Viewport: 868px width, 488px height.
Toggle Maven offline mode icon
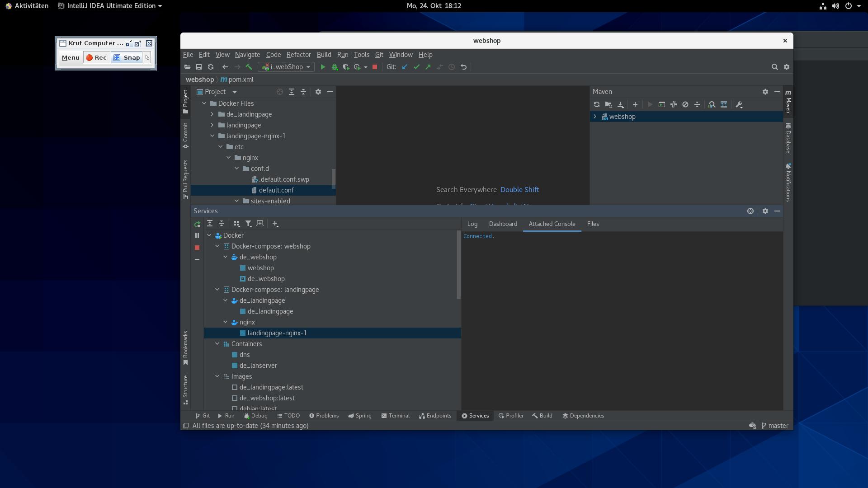pos(674,104)
